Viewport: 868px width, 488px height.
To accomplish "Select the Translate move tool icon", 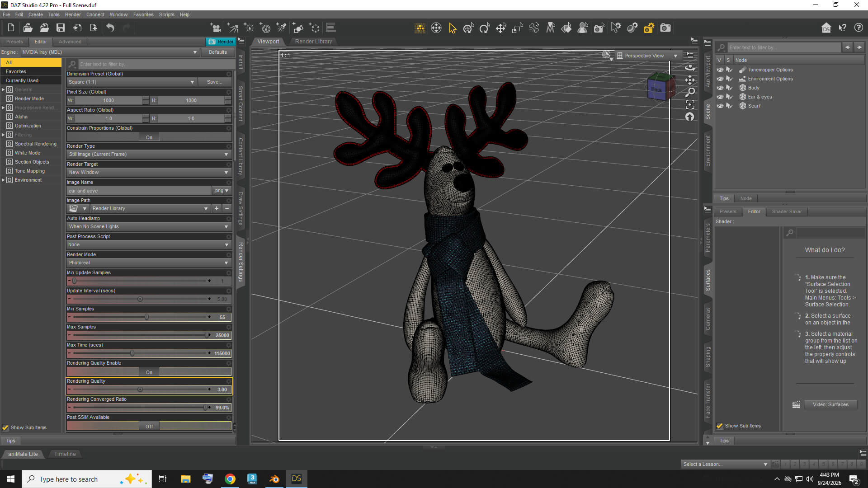I will click(501, 28).
